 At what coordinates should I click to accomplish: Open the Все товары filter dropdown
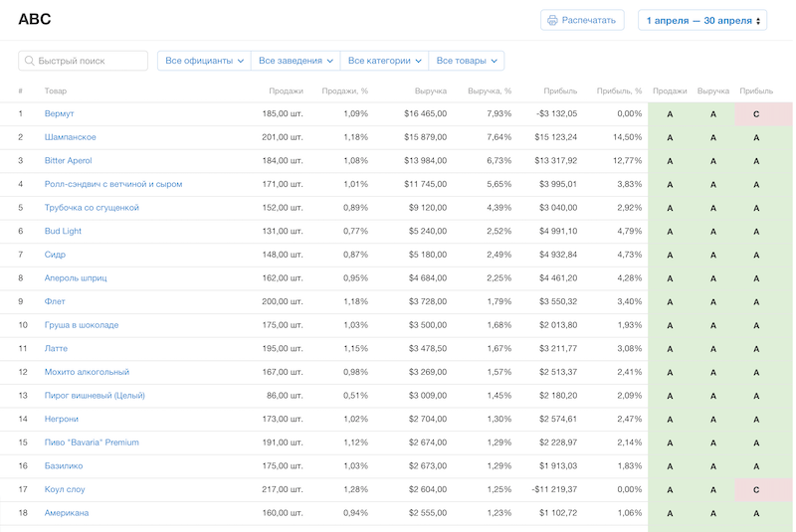click(466, 61)
